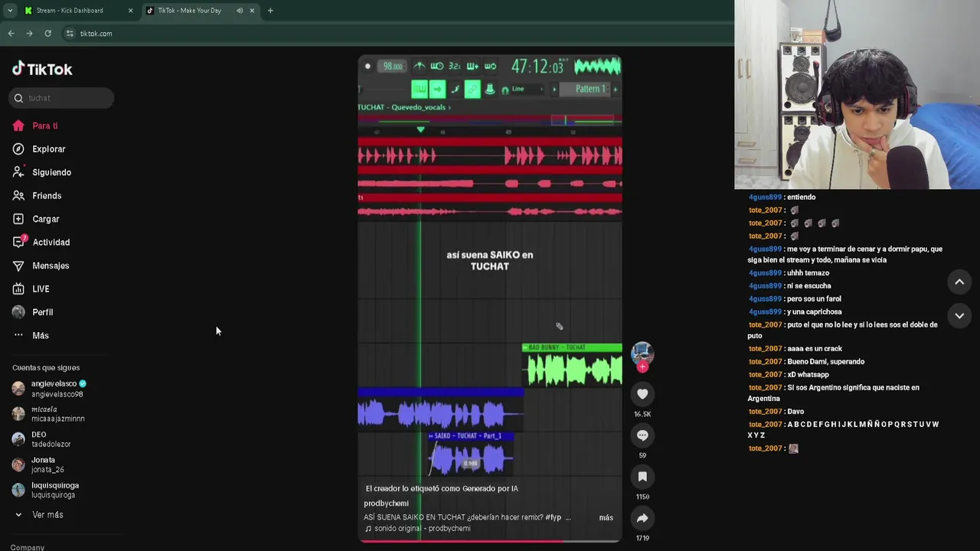Open prodbychemi's avatar beside the video

coord(642,354)
